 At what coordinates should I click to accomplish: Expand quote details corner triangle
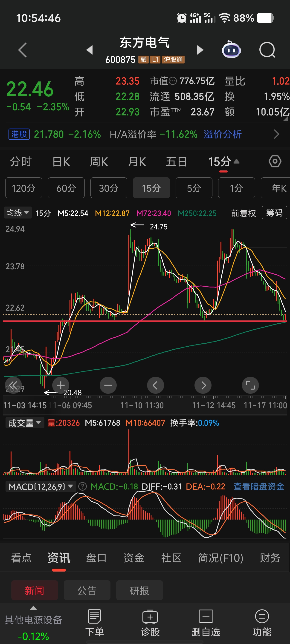pyautogui.click(x=286, y=119)
